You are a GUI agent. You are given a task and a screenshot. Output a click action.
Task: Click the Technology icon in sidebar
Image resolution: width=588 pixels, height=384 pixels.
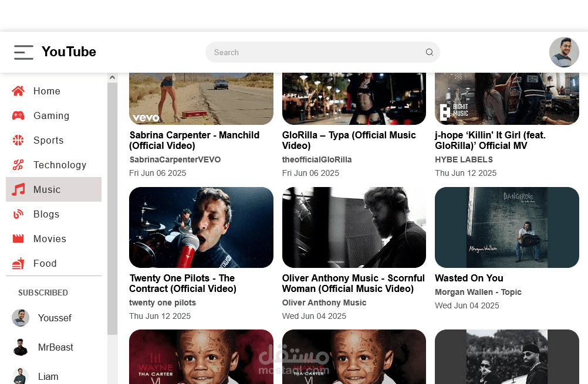[x=18, y=165]
